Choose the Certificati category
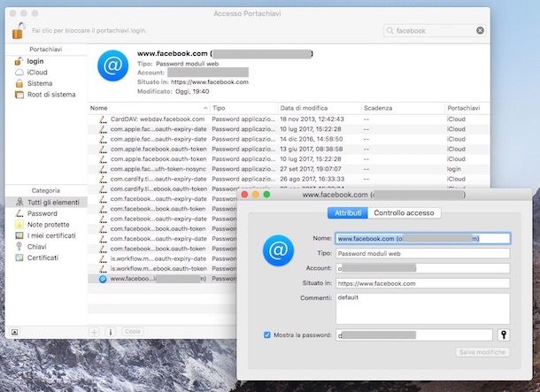 [46, 257]
